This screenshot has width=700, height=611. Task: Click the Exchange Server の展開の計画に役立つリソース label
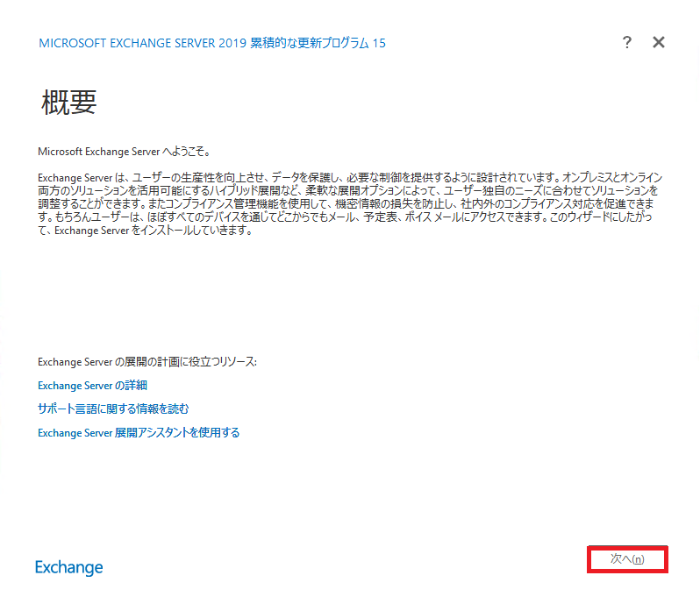pyautogui.click(x=147, y=362)
